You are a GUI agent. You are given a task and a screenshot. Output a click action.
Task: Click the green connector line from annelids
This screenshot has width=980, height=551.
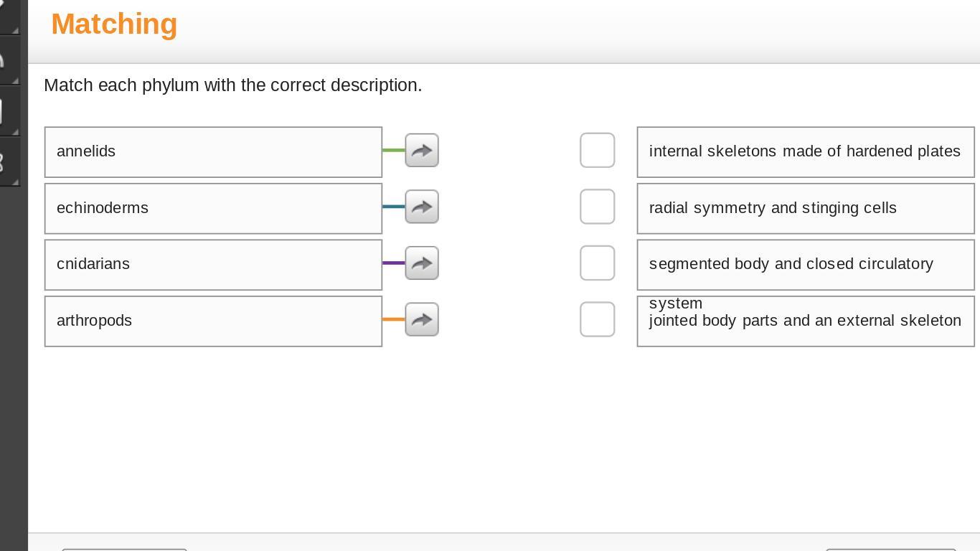click(x=393, y=150)
